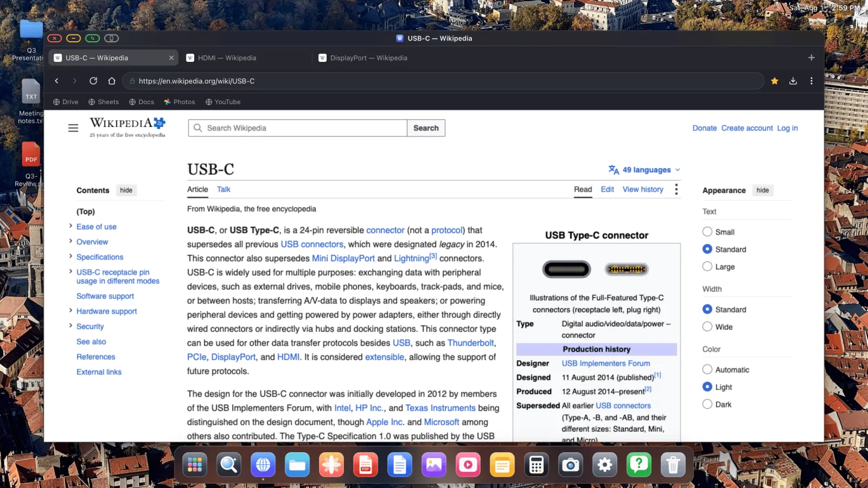Screen dimensions: 868x488
Task: Open Wikipedia's hamburger main menu
Action: pos(73,128)
